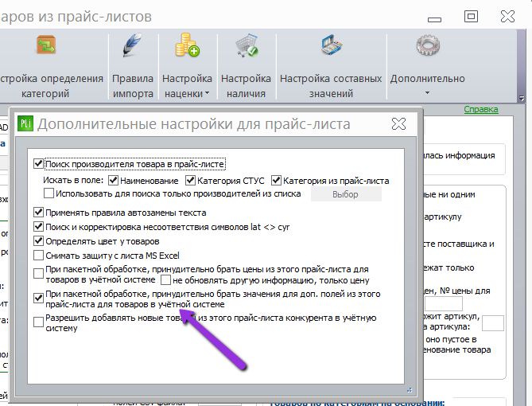Maximize the main application window
532x406 pixels.
pyautogui.click(x=471, y=16)
